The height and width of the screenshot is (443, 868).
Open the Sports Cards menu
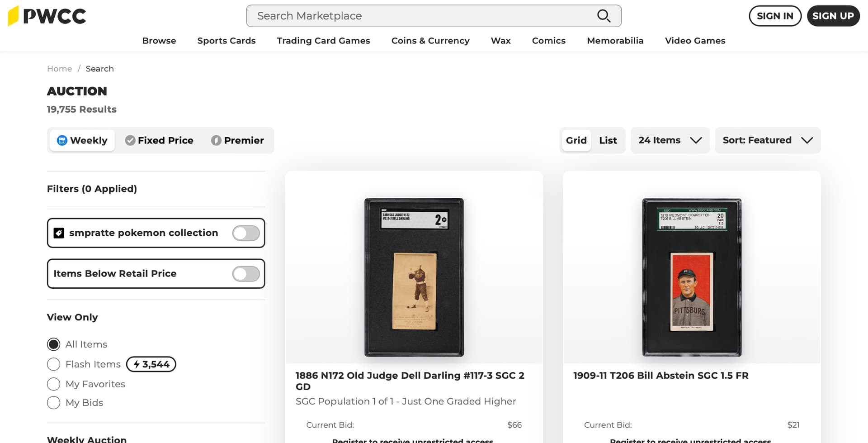point(226,41)
